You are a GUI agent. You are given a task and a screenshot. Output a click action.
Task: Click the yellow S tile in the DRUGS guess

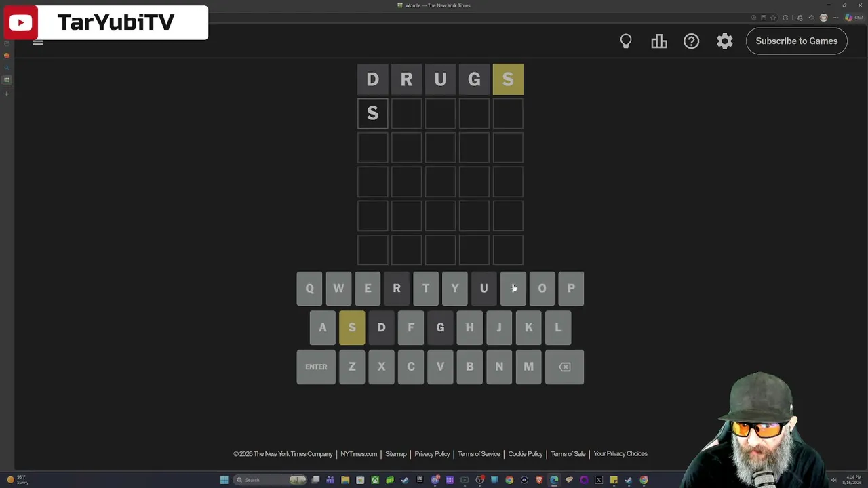pos(508,79)
